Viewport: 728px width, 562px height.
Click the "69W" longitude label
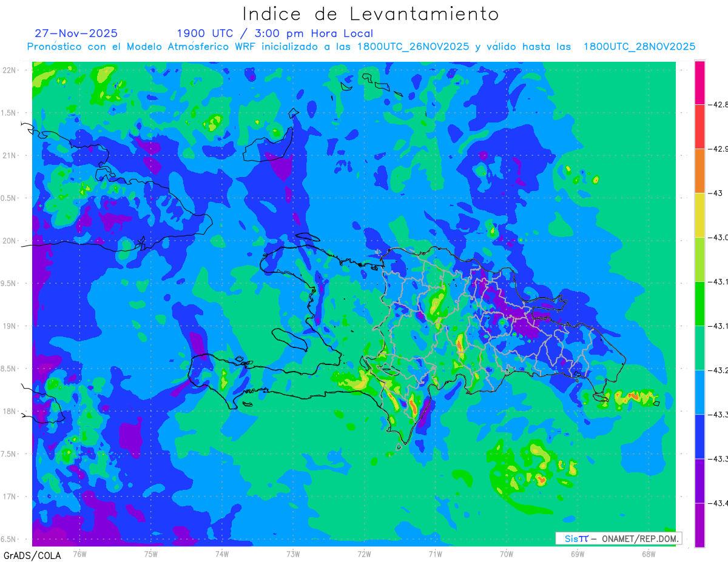578,554
